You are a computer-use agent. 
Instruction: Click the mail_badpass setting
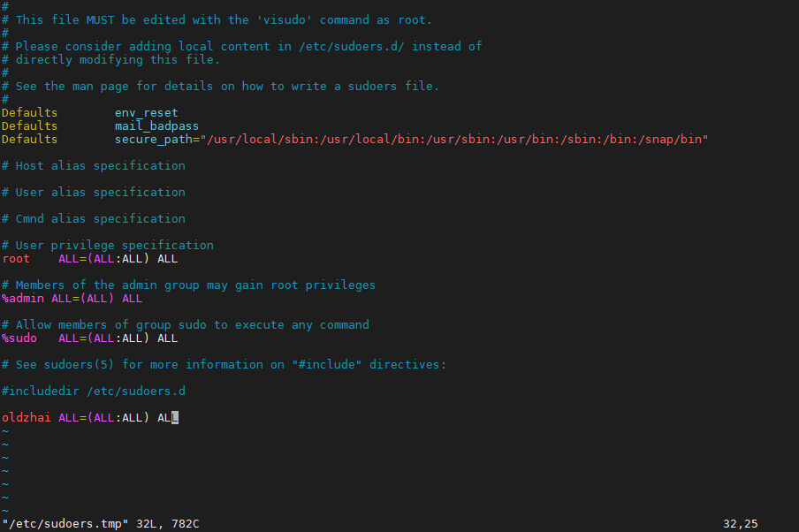[156, 125]
